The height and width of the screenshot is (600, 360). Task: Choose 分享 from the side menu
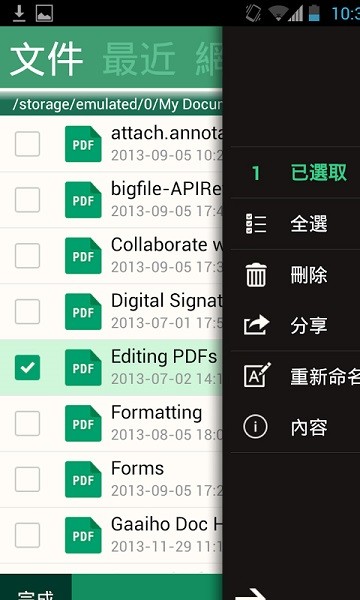[x=309, y=326]
